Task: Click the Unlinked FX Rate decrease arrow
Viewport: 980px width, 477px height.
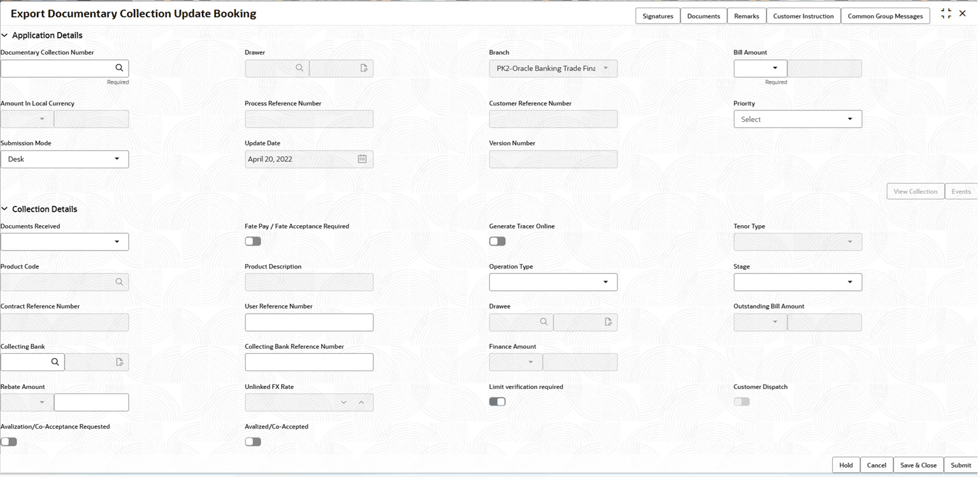Action: (x=344, y=402)
